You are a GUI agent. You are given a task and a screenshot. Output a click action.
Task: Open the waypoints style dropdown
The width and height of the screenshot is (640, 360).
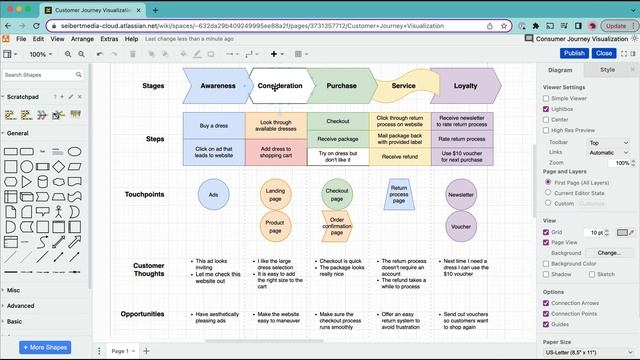coord(252,54)
